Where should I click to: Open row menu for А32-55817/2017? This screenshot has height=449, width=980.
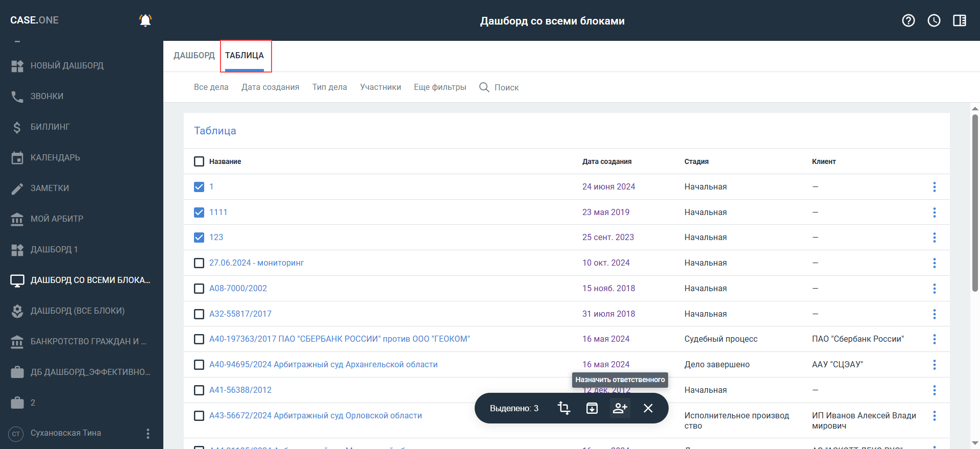pos(935,314)
